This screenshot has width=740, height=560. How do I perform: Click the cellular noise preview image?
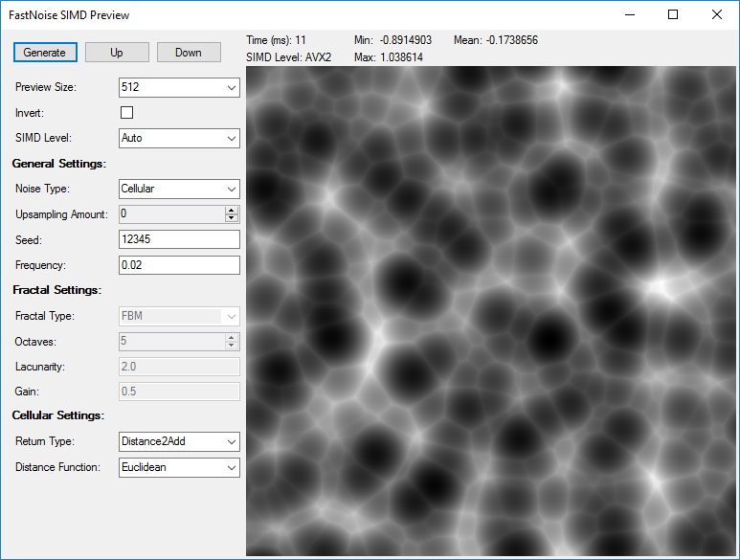point(491,311)
